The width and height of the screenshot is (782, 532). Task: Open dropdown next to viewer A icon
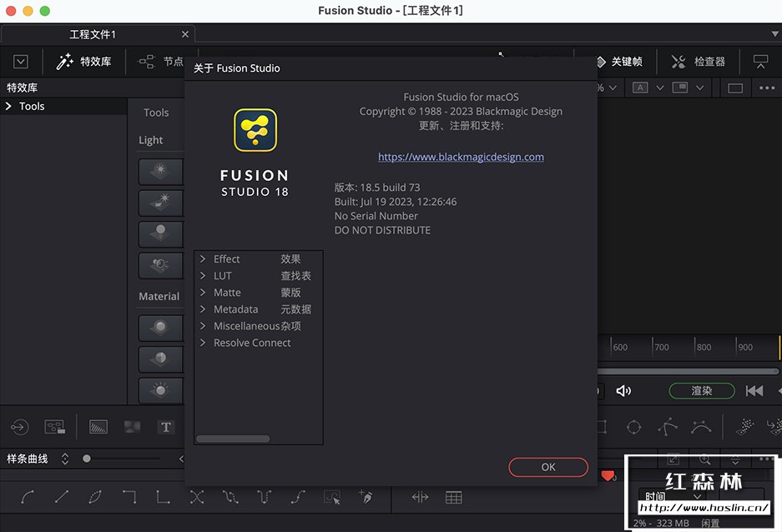coord(660,88)
